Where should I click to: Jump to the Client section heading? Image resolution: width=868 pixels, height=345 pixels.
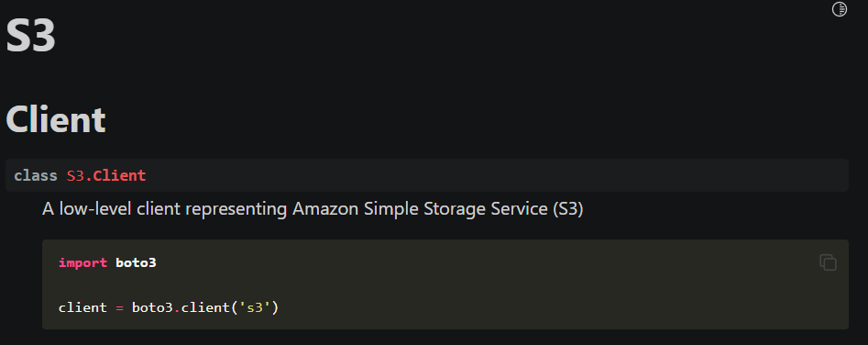(x=55, y=119)
